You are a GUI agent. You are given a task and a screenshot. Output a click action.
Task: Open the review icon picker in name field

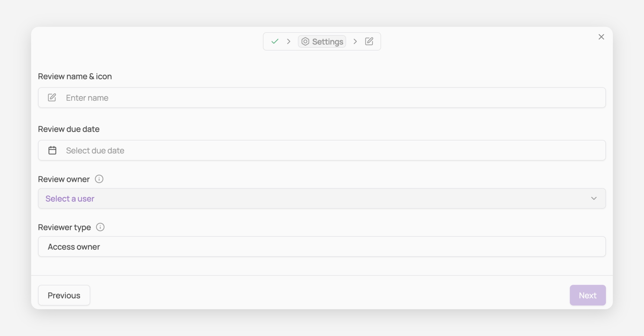[52, 98]
